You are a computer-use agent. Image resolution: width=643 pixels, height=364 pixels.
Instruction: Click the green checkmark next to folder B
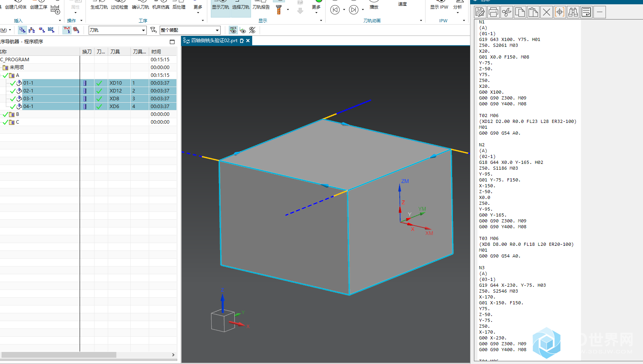pos(5,114)
